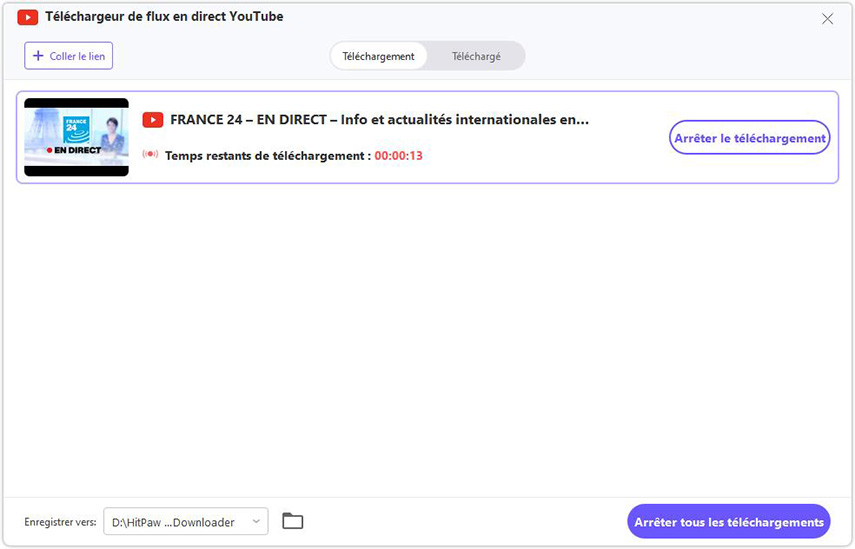Click the plus icon in Coller le lien

(38, 56)
